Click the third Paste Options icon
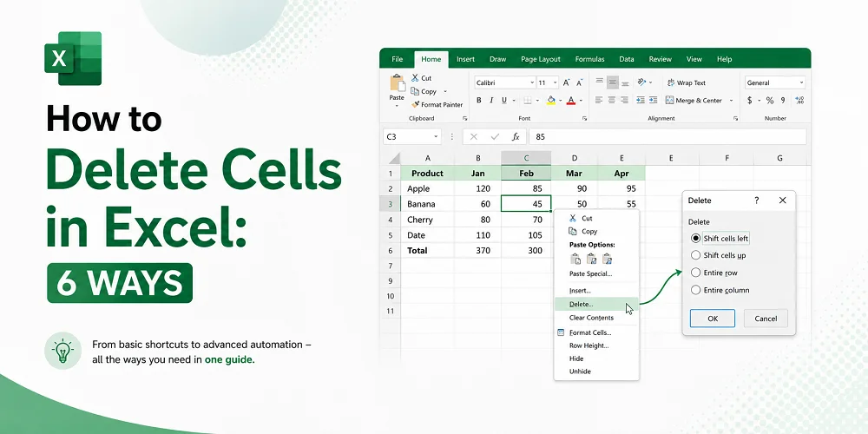868x434 pixels. tap(608, 259)
